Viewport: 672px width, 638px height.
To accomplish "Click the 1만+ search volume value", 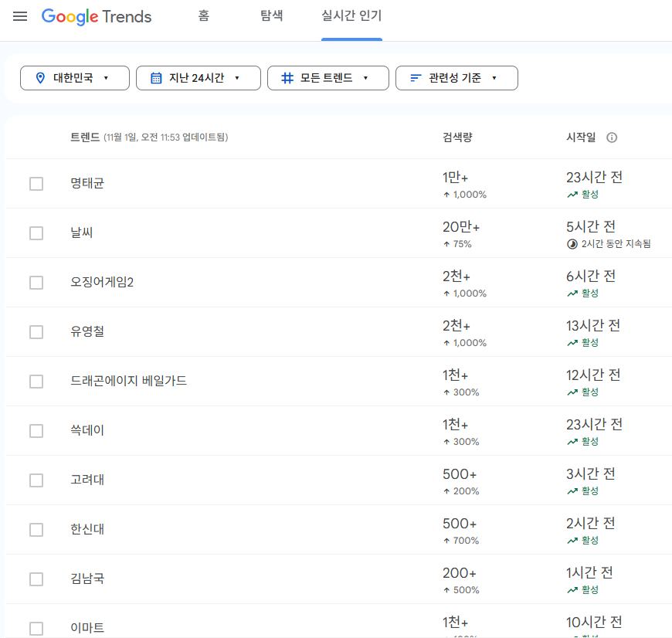I will pos(455,178).
